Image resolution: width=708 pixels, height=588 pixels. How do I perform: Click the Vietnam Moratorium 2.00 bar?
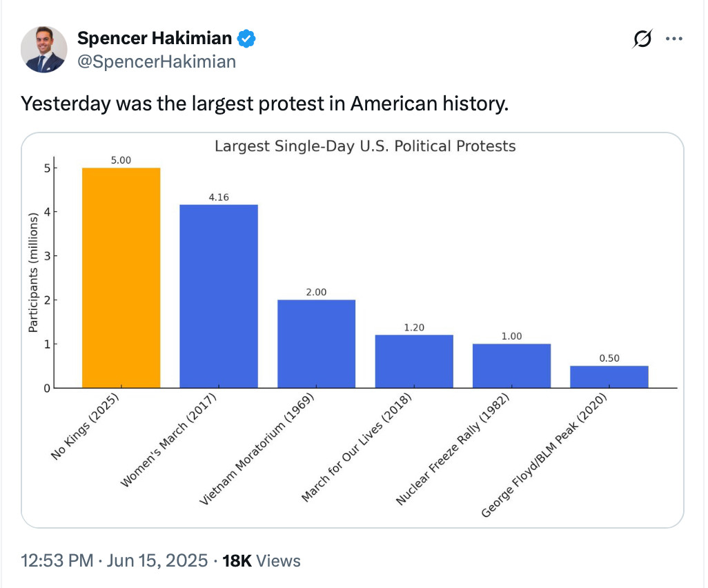coord(316,344)
